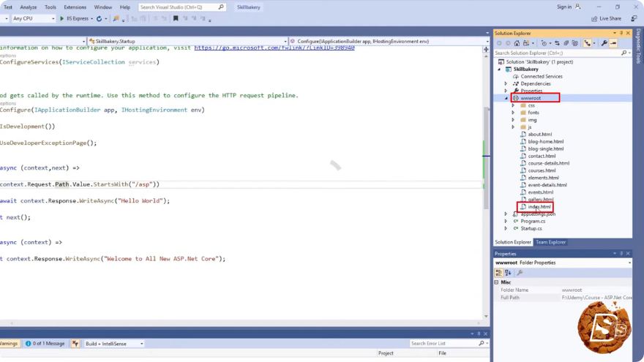Screen dimensions: 644x362
Task: Collapse the wwwroot folder node
Action: coord(506,98)
